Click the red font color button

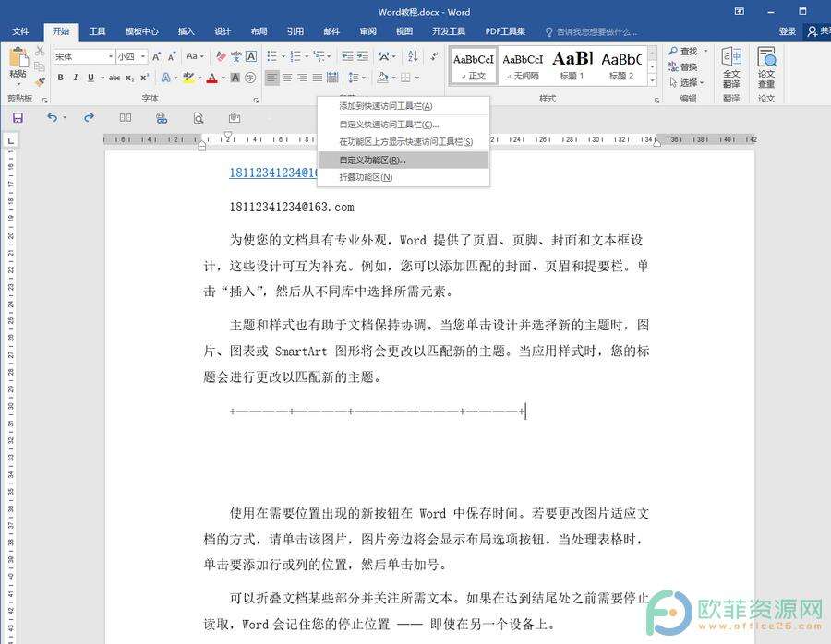click(212, 78)
